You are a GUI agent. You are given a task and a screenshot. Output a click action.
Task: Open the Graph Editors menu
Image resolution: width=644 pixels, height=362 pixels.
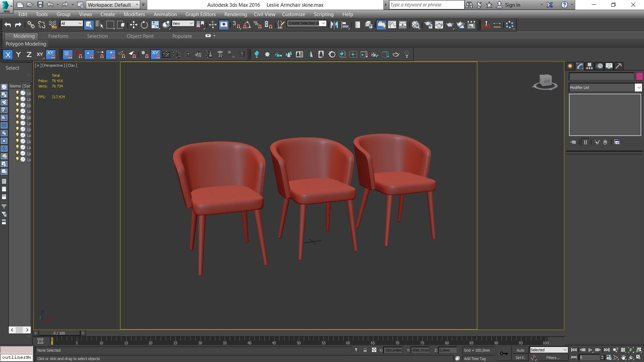tap(201, 14)
